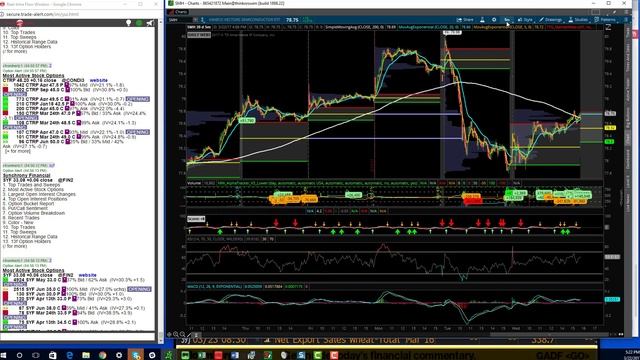The image size is (640, 360).
Task: Click the red trade-alert logo icon
Action: (x=19, y=23)
